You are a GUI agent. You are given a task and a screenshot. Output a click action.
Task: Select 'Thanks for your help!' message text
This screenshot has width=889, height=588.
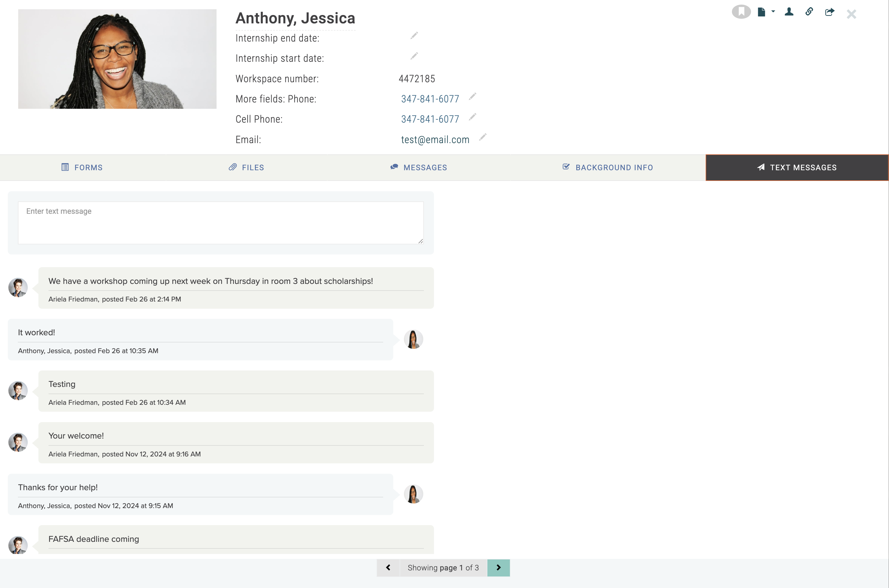pyautogui.click(x=58, y=488)
